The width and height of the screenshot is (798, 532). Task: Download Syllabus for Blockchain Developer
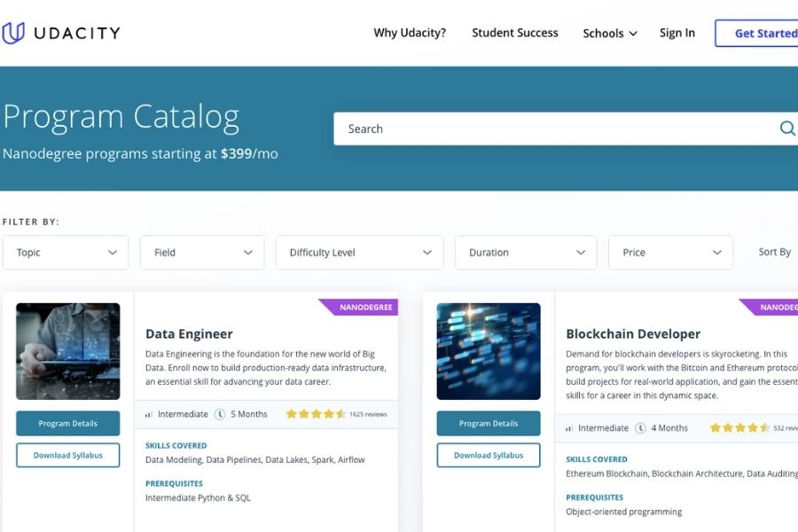488,455
